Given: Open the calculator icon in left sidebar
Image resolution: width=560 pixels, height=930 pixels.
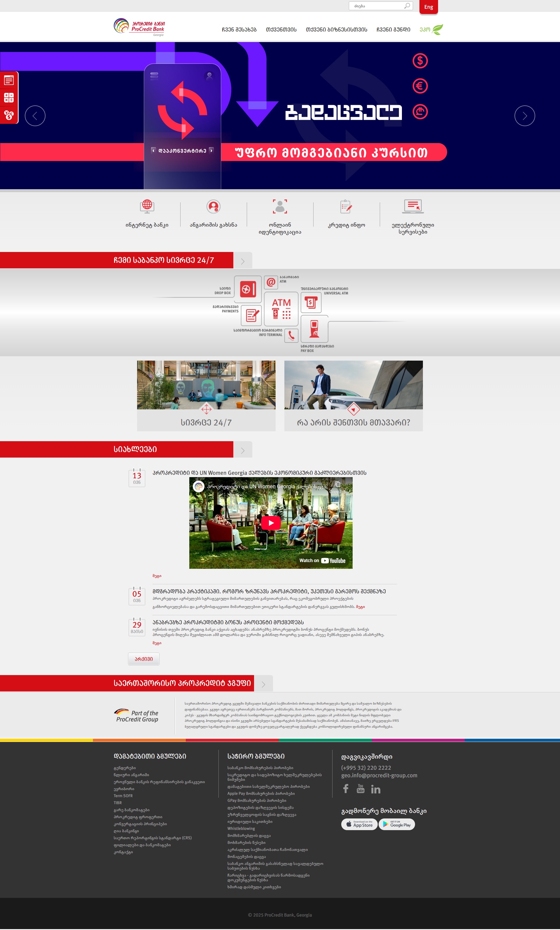Looking at the screenshot, I should [x=9, y=98].
